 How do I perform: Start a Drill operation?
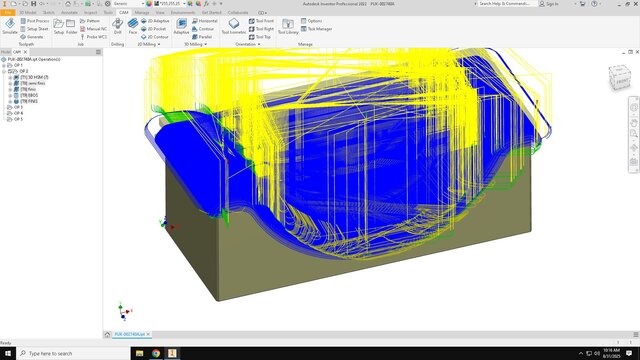point(118,27)
